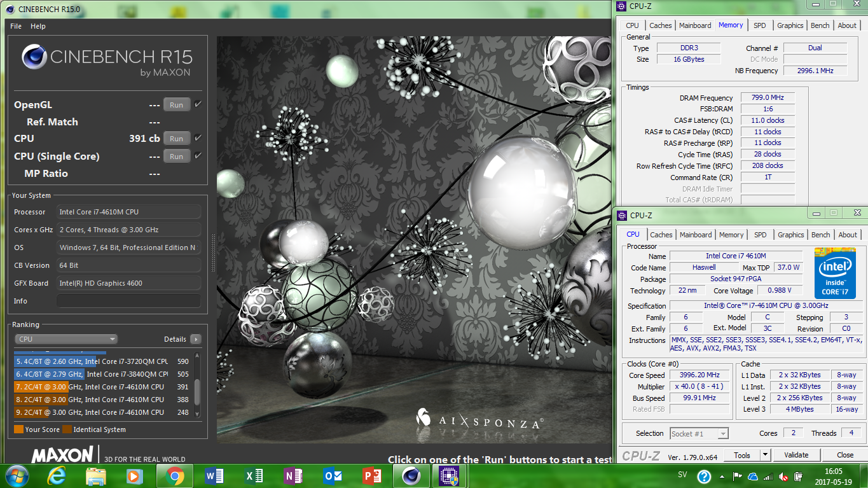Toggle the CPU Single Core checkmark
The height and width of the screenshot is (488, 868).
pyautogui.click(x=198, y=156)
